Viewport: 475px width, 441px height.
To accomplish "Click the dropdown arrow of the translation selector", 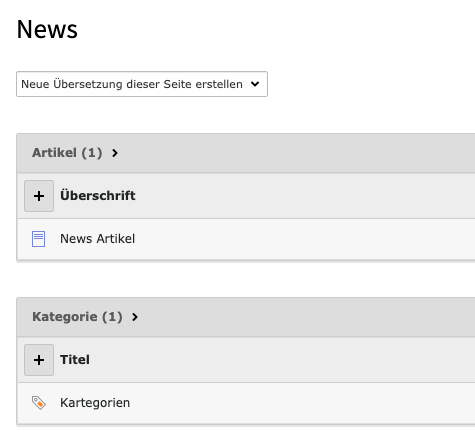I will click(x=255, y=84).
